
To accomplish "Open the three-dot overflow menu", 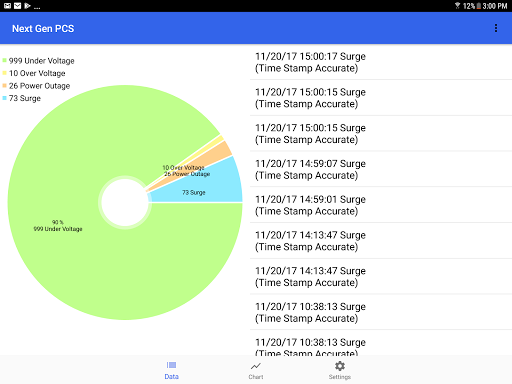I will pos(496,28).
